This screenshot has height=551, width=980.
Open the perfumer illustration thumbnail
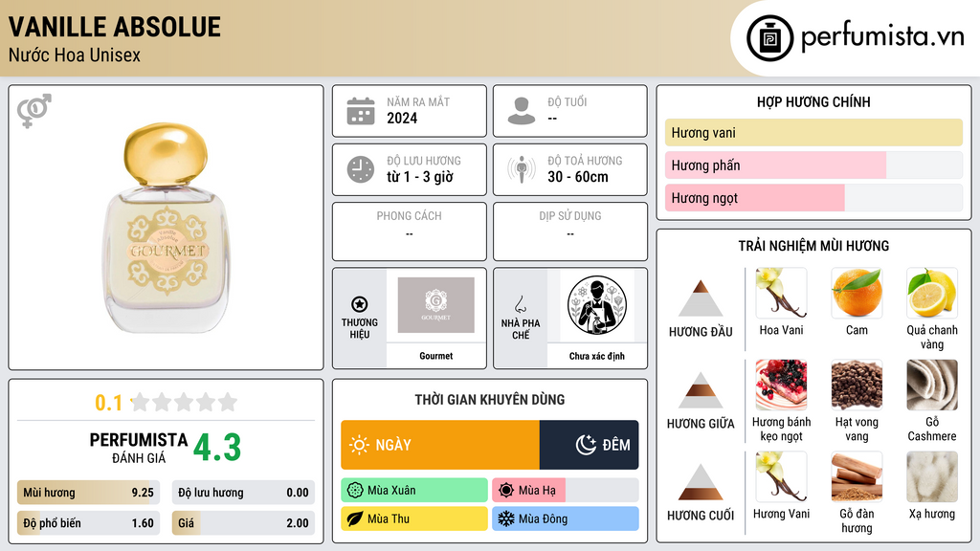(x=597, y=305)
